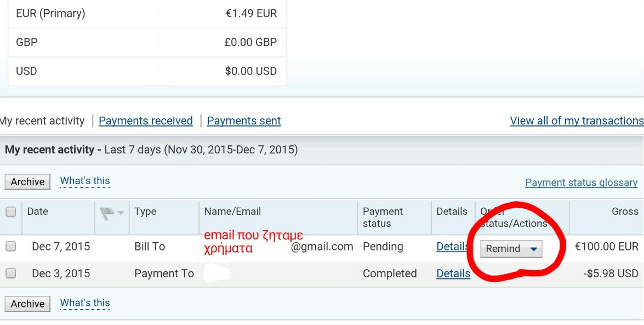Select the My recent activity tab
644x325 pixels.
pyautogui.click(x=42, y=121)
